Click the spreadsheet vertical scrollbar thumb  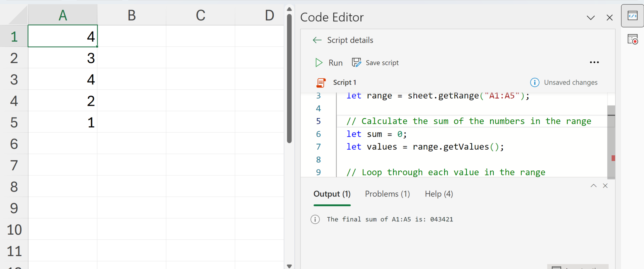click(x=289, y=79)
